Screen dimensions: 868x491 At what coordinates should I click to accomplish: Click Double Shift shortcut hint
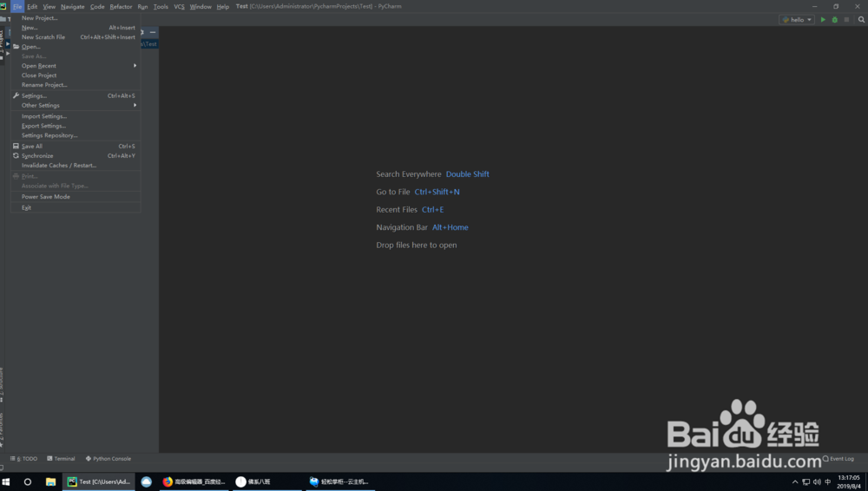467,173
